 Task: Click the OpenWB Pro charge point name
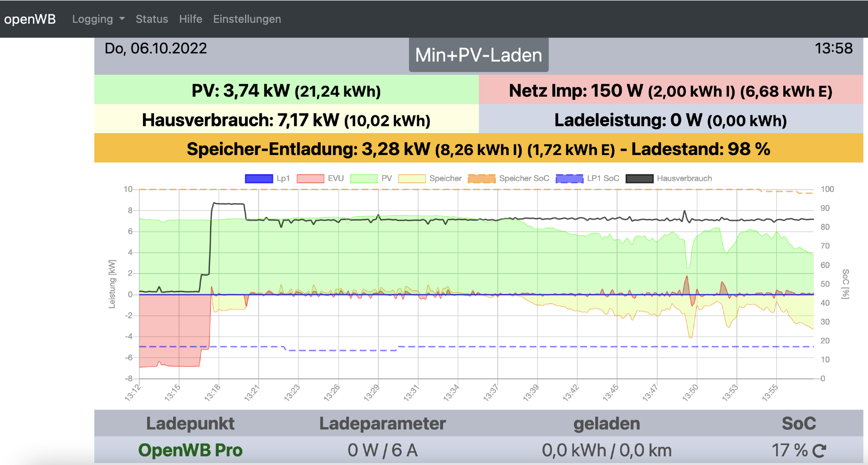pyautogui.click(x=190, y=450)
